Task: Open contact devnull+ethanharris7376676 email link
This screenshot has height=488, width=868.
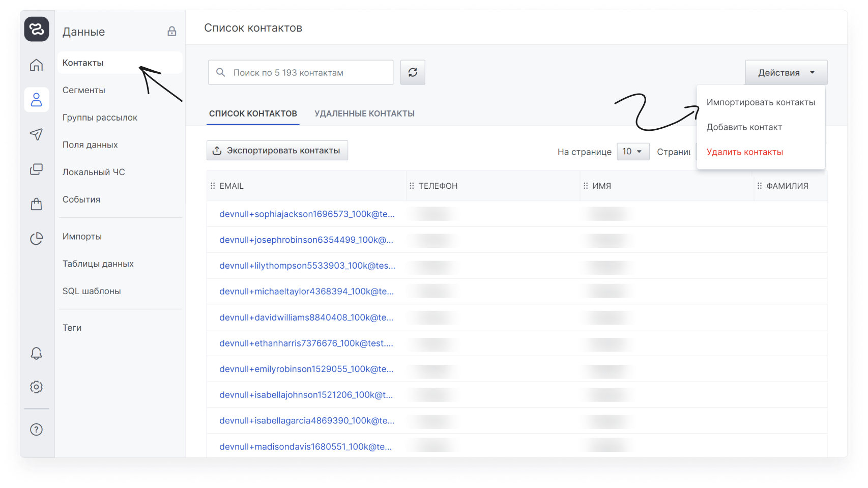Action: click(306, 343)
